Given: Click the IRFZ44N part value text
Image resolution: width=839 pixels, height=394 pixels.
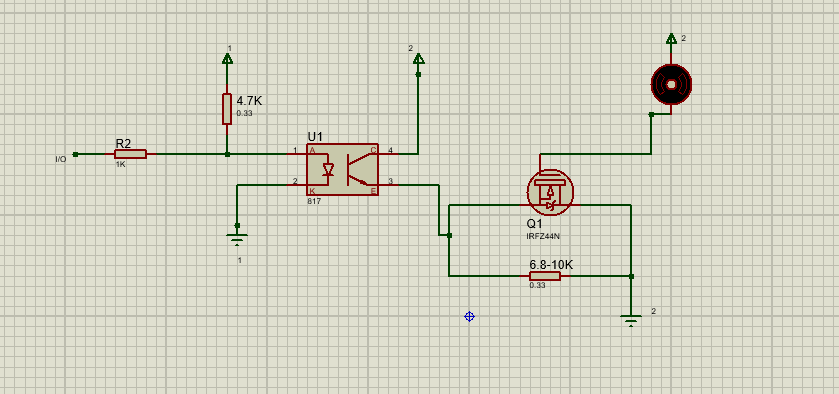Looking at the screenshot, I should [543, 236].
